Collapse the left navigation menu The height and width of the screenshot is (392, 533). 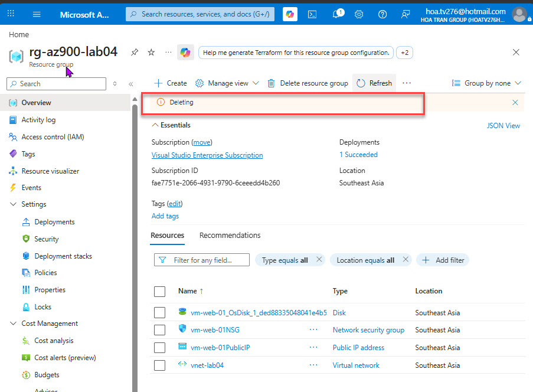[x=131, y=84]
